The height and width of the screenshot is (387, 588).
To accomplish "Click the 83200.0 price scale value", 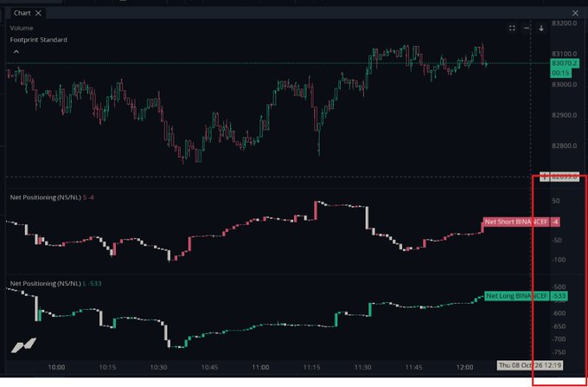I will (565, 23).
